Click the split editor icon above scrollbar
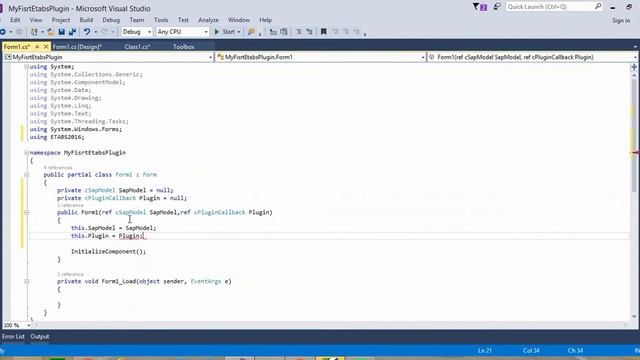 634,67
